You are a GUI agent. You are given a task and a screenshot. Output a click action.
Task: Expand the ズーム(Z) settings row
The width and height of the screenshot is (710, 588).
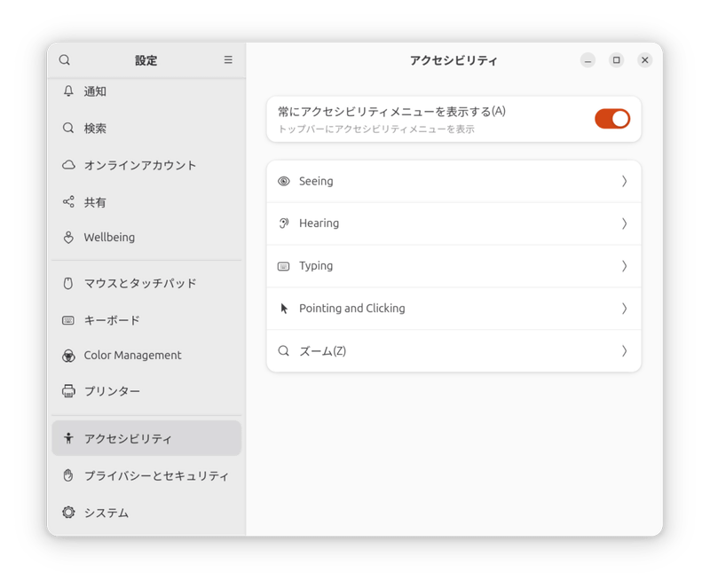pos(624,350)
